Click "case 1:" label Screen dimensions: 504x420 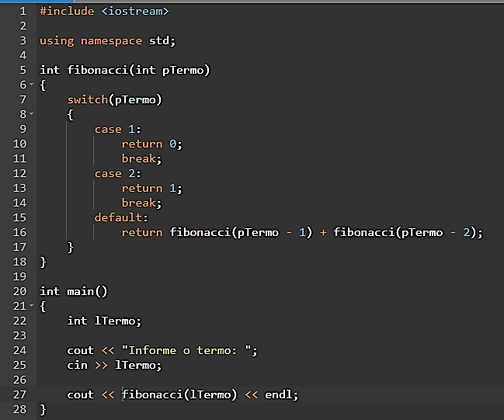(x=117, y=129)
